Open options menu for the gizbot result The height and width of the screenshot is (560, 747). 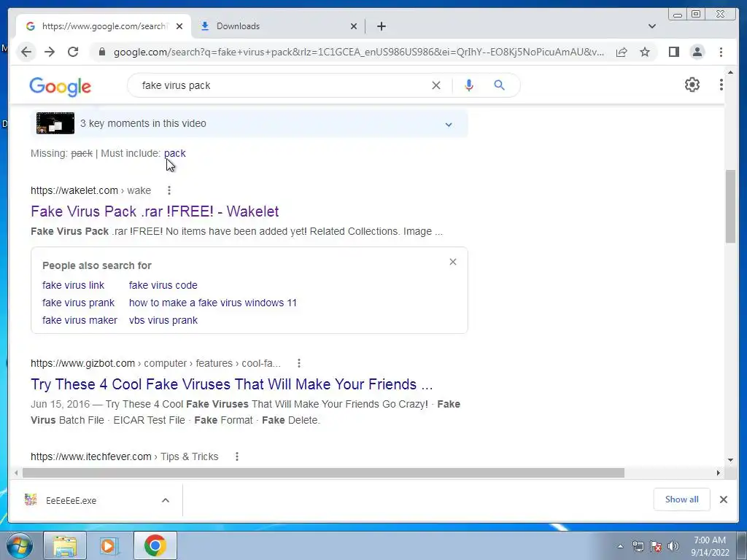point(298,363)
